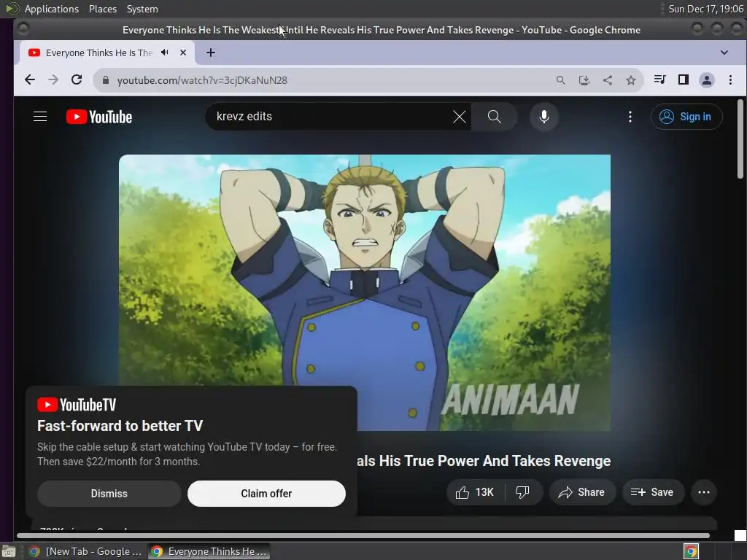Open the YouTube hamburger guide menu

[40, 117]
